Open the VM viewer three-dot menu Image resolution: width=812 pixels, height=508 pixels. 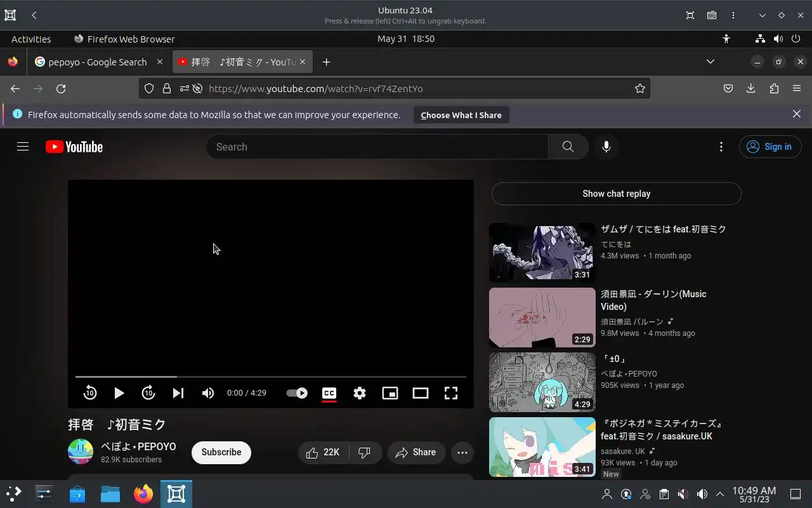[733, 15]
